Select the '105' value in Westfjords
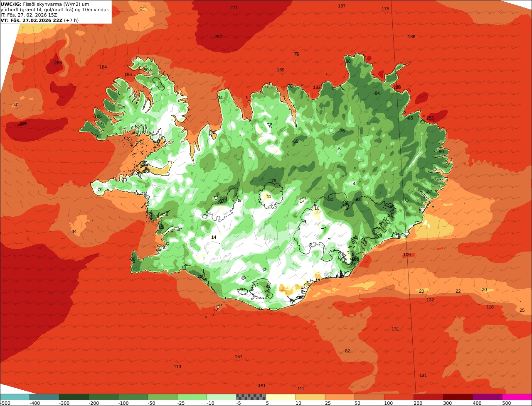The image size is (532, 406). click(x=98, y=116)
